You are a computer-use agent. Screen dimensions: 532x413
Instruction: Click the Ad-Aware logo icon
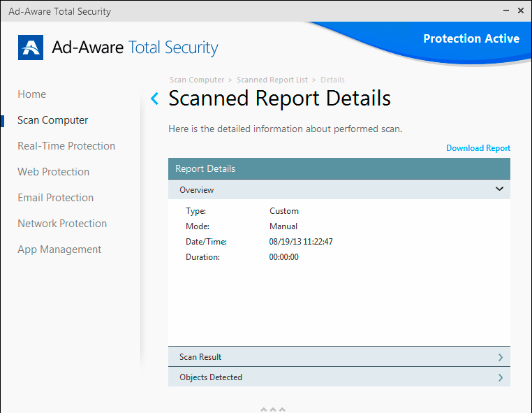31,47
